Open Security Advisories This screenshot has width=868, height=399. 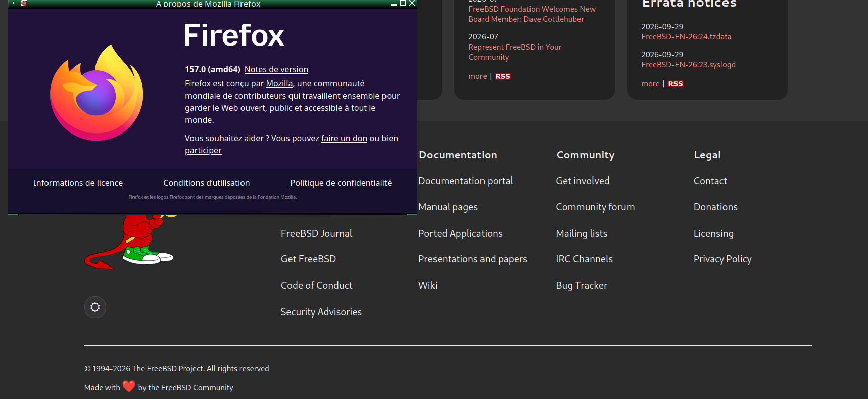[321, 312]
